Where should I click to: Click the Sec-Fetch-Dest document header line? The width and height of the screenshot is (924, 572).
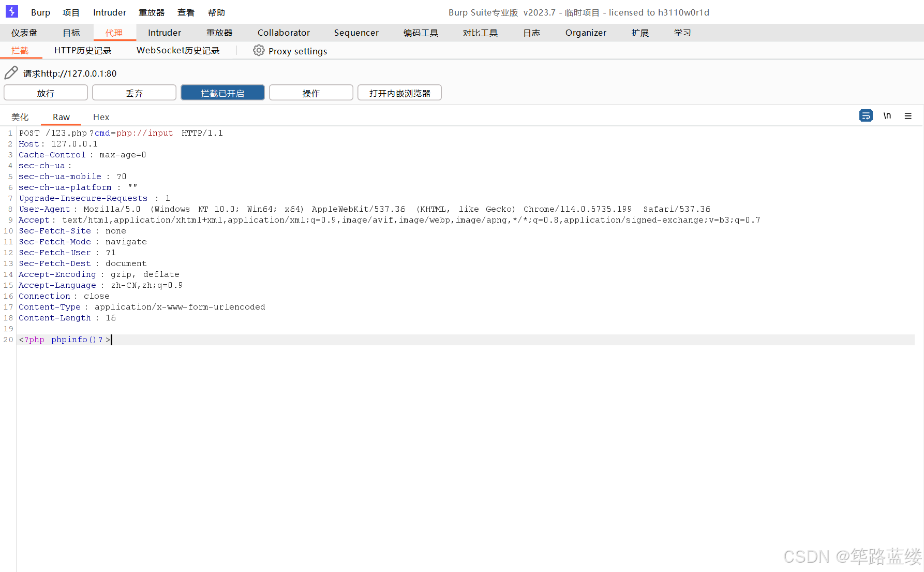[x=83, y=263]
